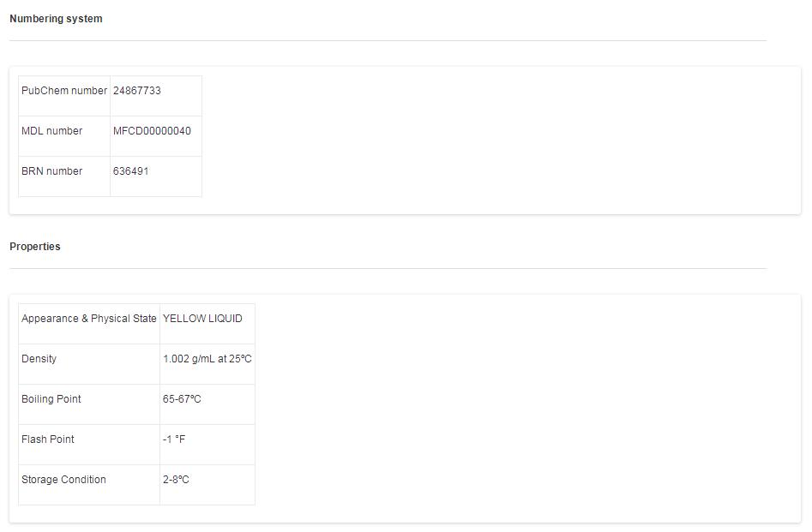Select the YELLOW LIQUID value cell
The width and height of the screenshot is (812, 532).
point(202,319)
